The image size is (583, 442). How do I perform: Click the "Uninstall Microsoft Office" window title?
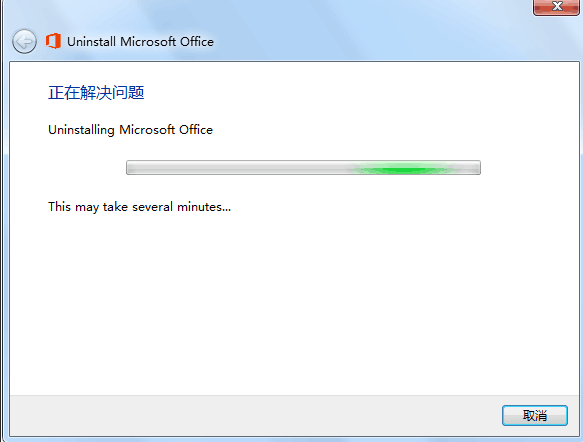click(x=140, y=42)
